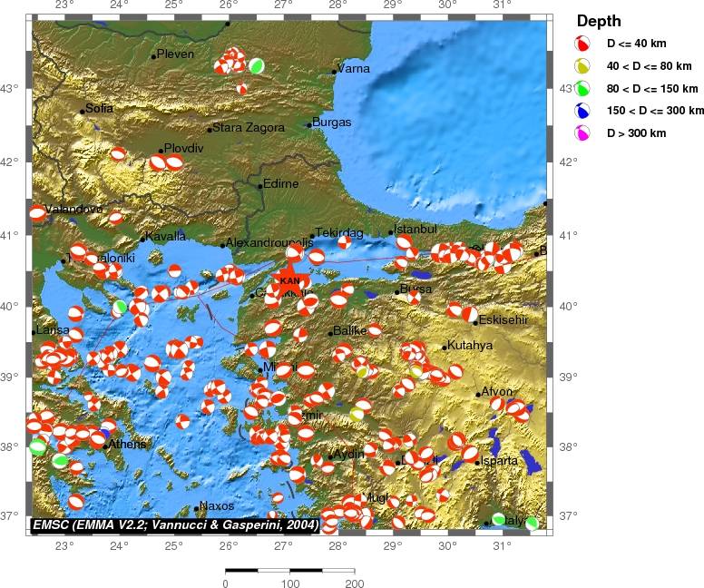
Task: Click the Burgas city label
Action: tap(331, 122)
